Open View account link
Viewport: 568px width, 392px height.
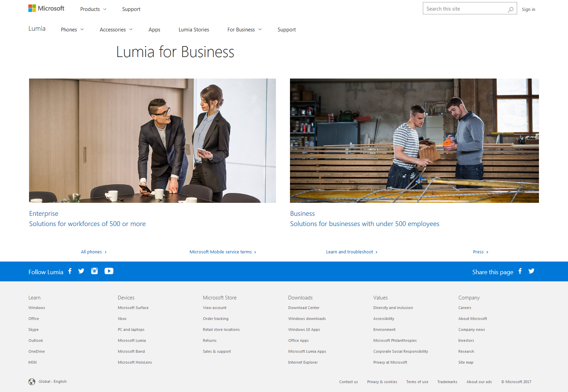click(x=214, y=308)
